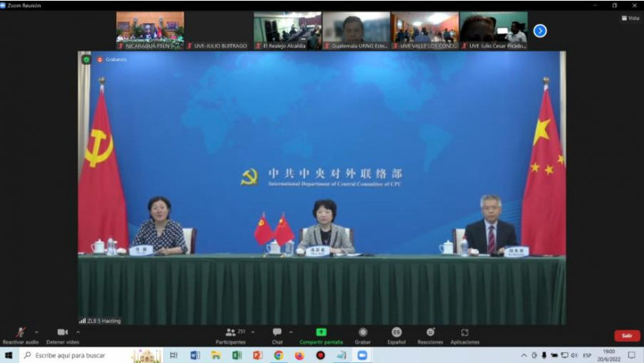
Task: Click the Windows search box
Action: coord(91,355)
